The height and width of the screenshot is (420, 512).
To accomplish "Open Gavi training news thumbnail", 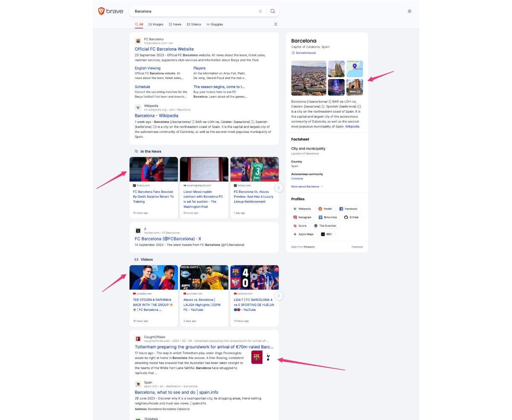I will point(154,169).
